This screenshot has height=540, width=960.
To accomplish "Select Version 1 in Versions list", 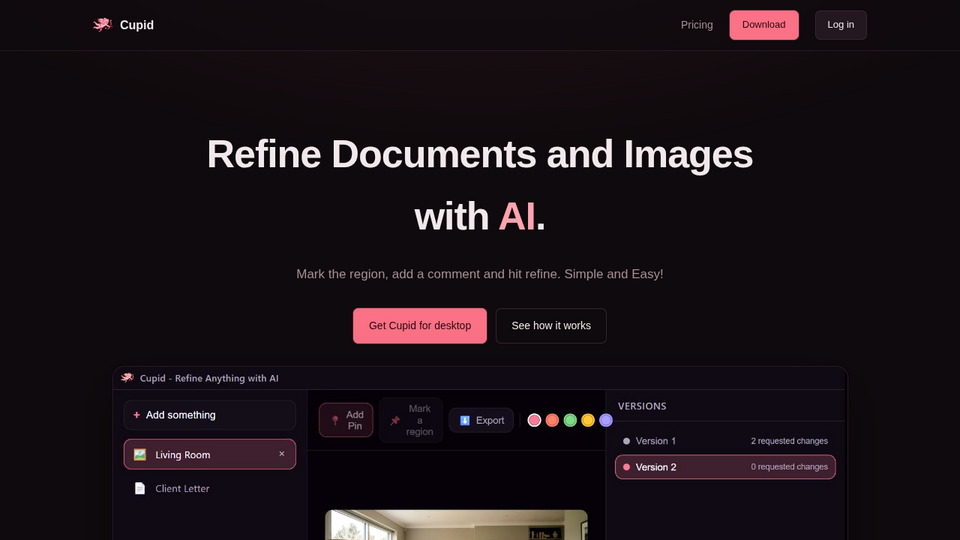I will click(x=725, y=441).
